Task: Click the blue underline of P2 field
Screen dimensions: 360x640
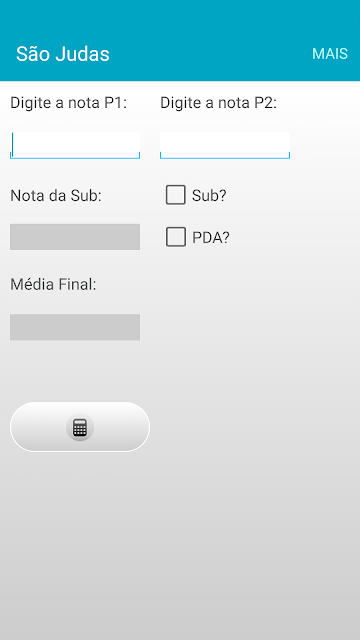Action: click(x=225, y=158)
